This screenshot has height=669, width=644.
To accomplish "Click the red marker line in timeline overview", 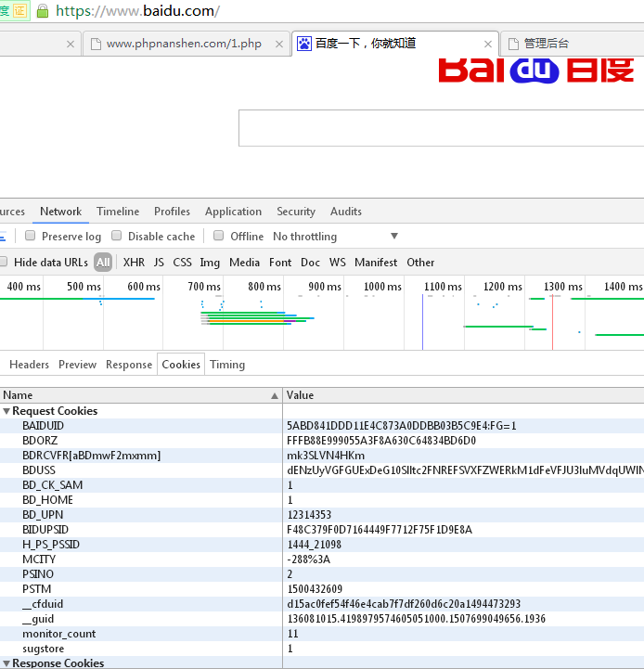I will point(552,322).
